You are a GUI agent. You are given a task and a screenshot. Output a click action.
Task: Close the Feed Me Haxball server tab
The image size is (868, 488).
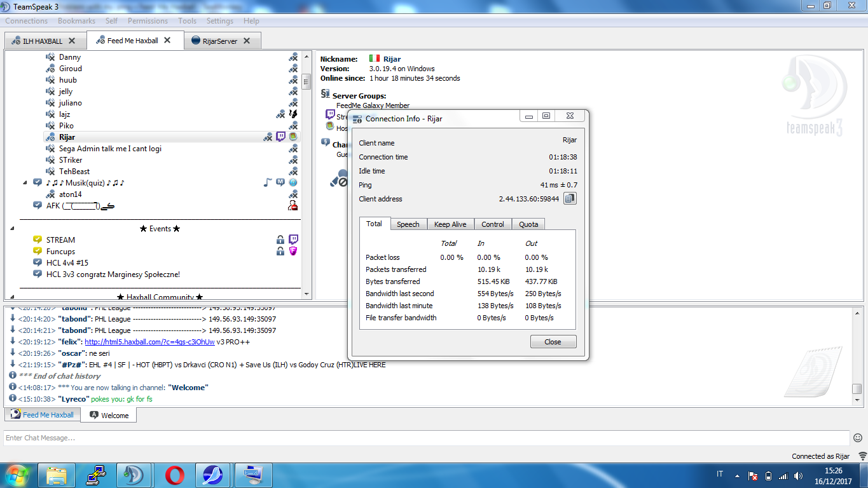click(x=167, y=40)
